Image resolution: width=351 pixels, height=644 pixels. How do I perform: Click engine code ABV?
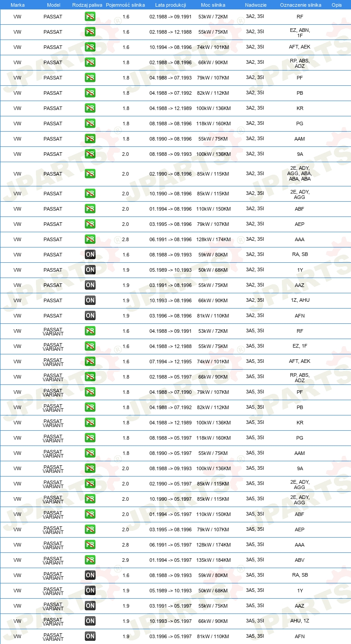pyautogui.click(x=299, y=560)
